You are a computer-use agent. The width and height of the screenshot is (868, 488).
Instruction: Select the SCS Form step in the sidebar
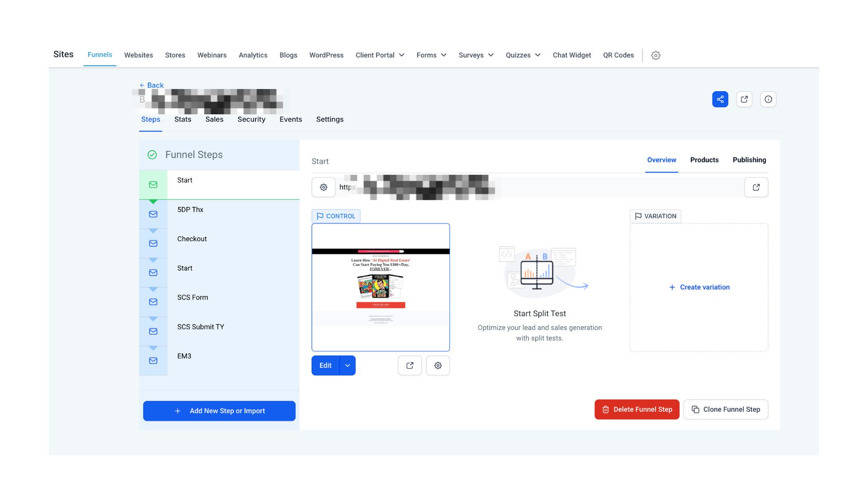coord(193,297)
